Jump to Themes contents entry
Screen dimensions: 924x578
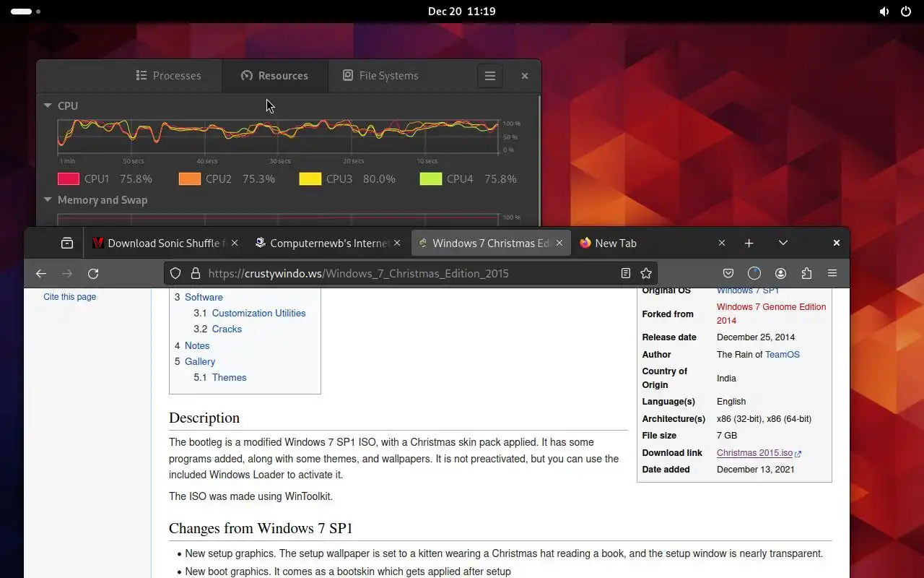tap(229, 377)
